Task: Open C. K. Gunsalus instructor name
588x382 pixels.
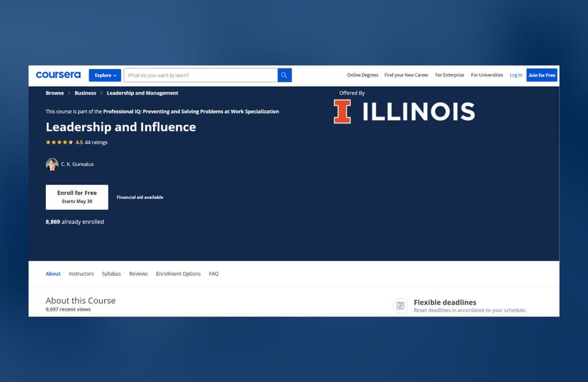Action: coord(78,164)
